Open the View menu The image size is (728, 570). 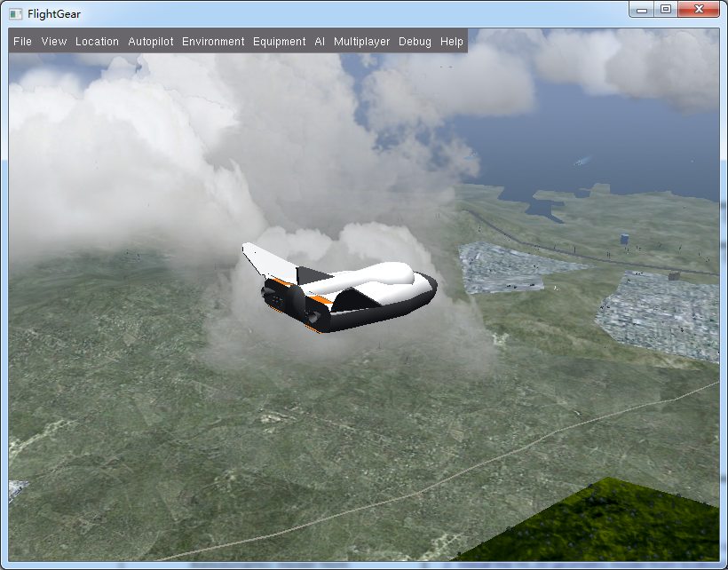tap(54, 42)
